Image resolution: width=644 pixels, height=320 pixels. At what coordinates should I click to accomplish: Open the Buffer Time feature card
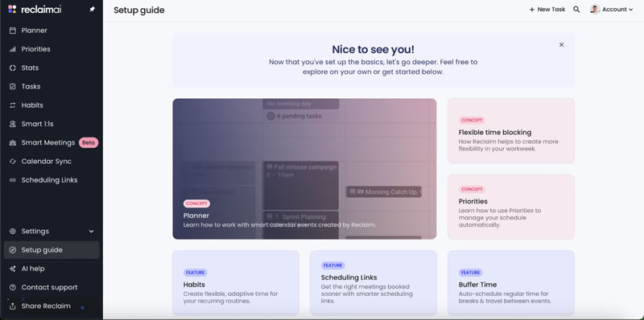pos(511,283)
